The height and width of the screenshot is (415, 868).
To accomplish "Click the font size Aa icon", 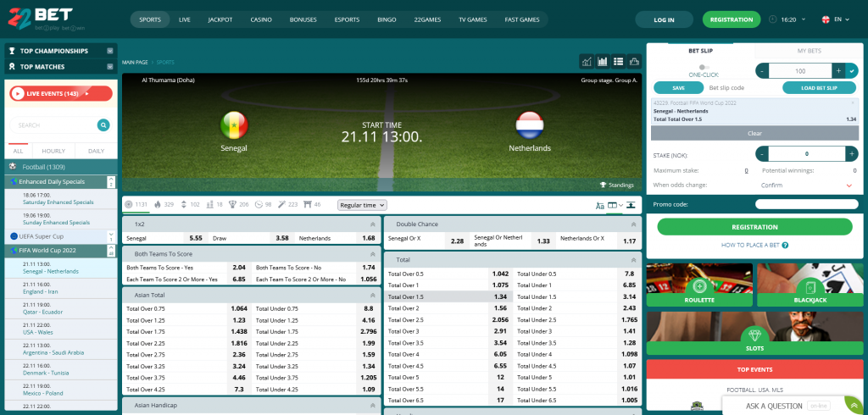I will (x=600, y=205).
